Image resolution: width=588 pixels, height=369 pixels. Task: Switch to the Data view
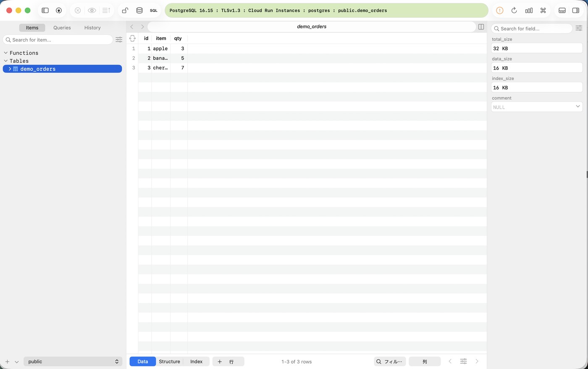[143, 361]
